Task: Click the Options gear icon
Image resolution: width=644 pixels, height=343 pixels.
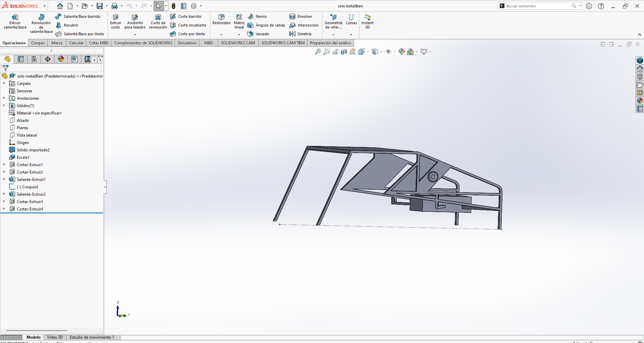Action: [194, 6]
